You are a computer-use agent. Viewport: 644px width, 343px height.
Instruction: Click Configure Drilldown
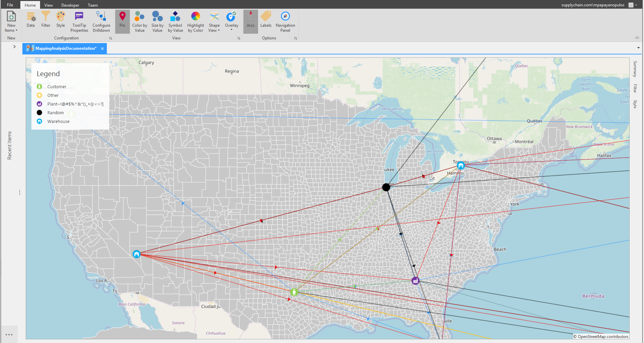click(101, 22)
